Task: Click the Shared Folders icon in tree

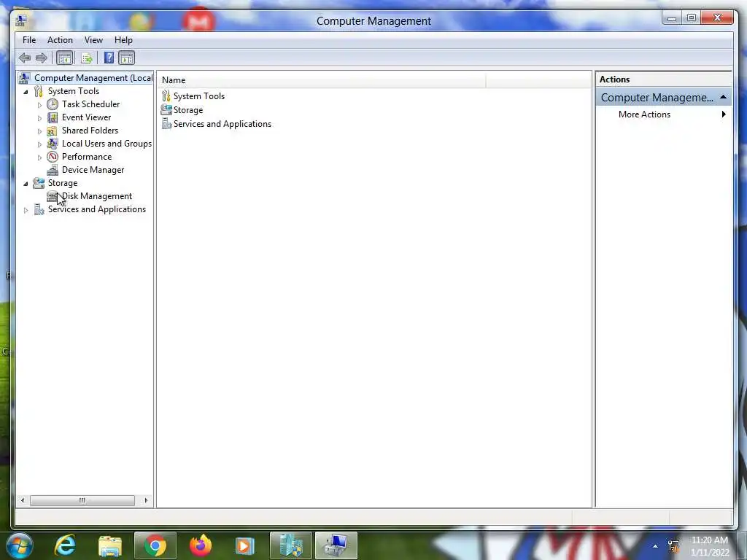Action: click(52, 131)
